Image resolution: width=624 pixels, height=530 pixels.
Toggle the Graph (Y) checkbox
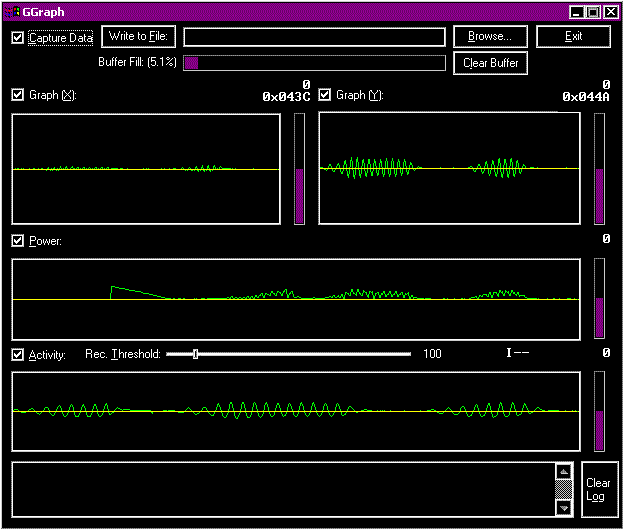coord(325,95)
